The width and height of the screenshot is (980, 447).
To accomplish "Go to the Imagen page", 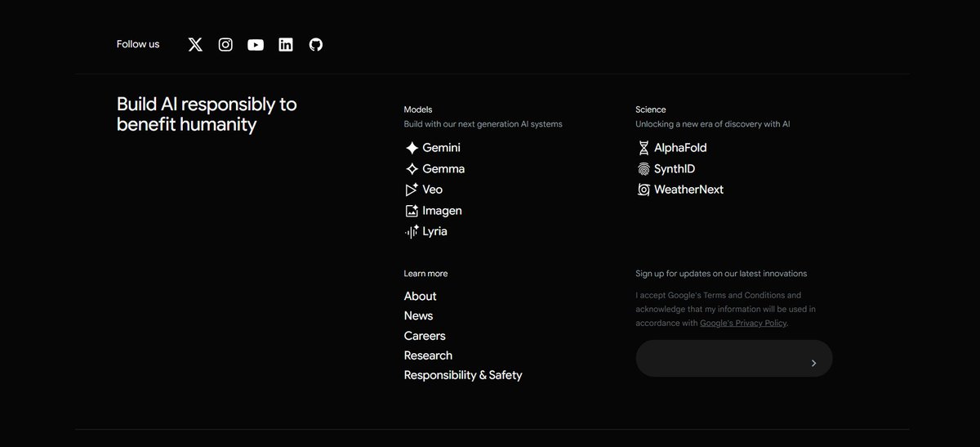I will pos(442,211).
